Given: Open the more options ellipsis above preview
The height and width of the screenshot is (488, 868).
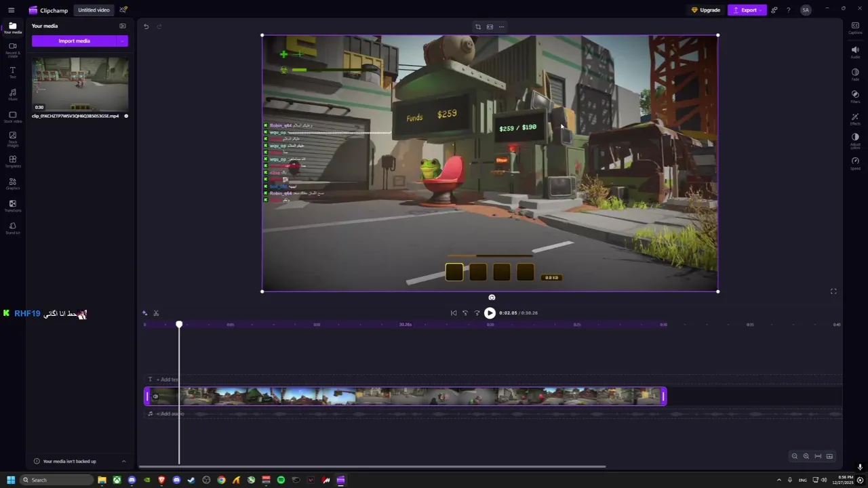Looking at the screenshot, I should [501, 27].
